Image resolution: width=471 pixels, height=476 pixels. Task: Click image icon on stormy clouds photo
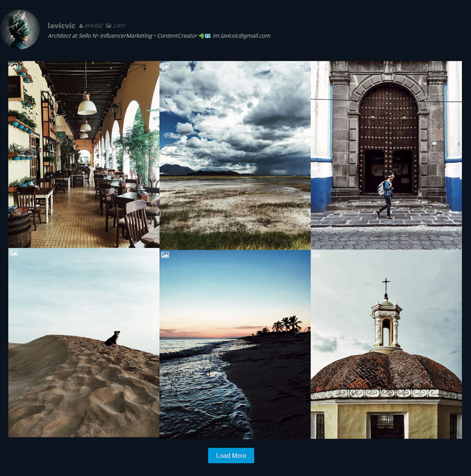(x=165, y=66)
